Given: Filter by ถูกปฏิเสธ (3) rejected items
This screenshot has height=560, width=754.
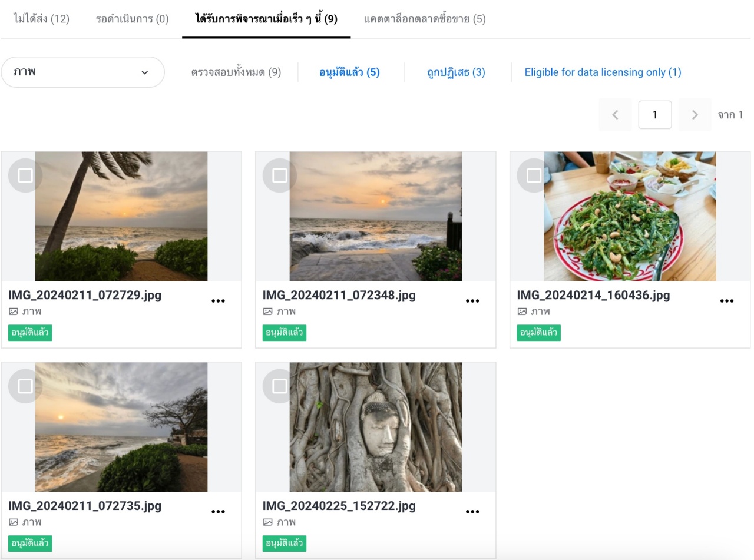Looking at the screenshot, I should [456, 72].
